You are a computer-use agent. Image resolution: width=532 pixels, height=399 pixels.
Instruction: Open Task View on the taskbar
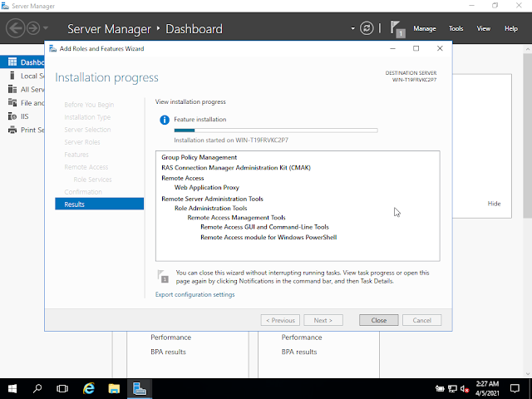click(x=62, y=389)
